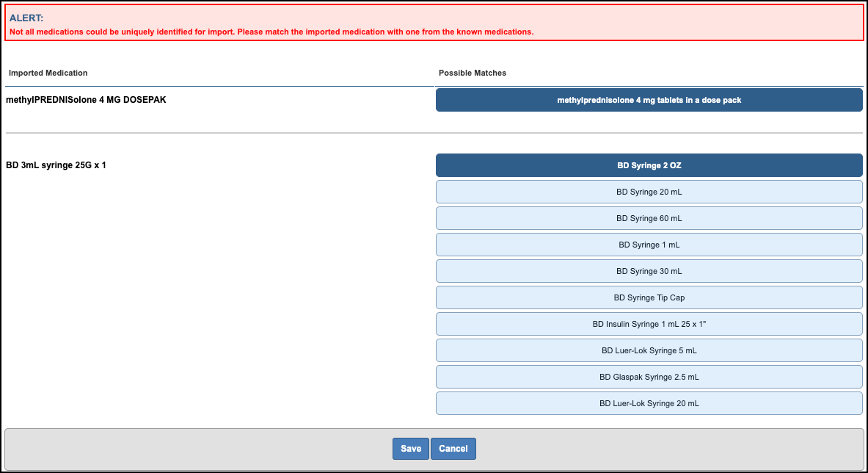
Task: Cancel the medication import matching
Action: point(453,449)
